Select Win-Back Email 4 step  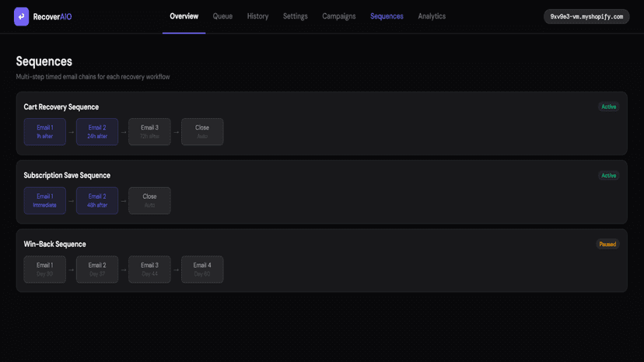click(202, 270)
